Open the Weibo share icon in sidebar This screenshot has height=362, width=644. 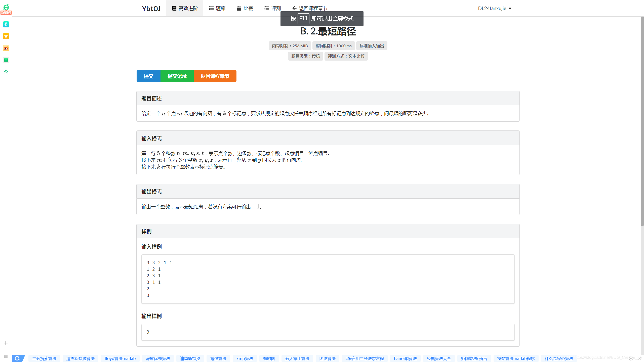point(6,48)
